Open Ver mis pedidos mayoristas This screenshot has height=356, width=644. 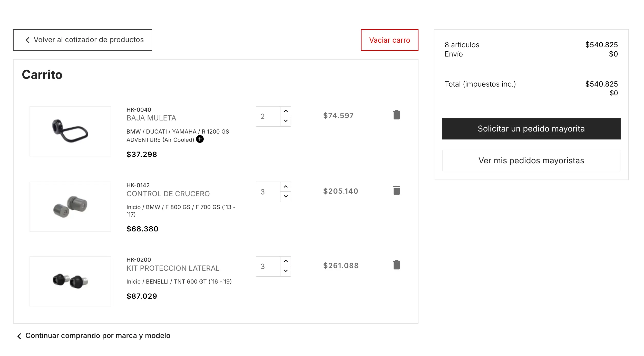click(531, 161)
